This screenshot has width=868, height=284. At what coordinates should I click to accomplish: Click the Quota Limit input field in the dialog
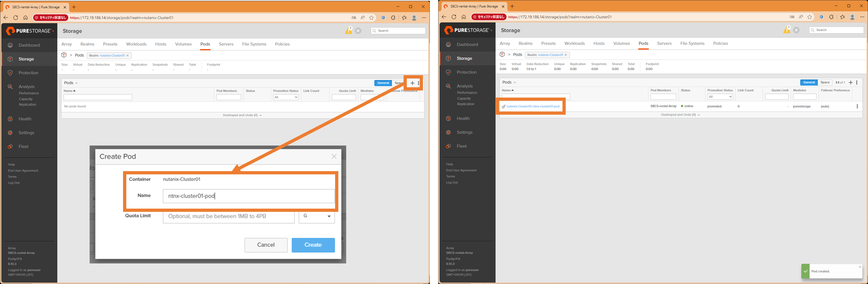pos(228,216)
